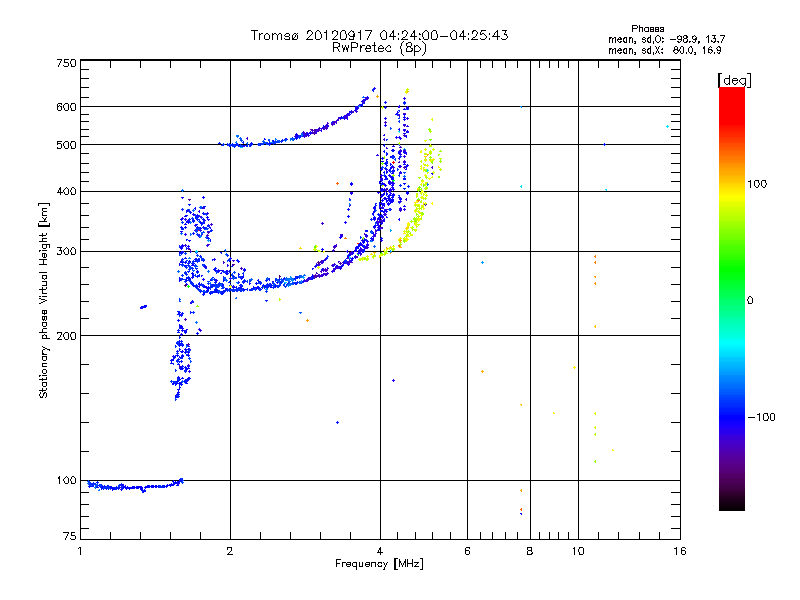Click the y-axis tick label '600'
800x600 pixels.
66,107
